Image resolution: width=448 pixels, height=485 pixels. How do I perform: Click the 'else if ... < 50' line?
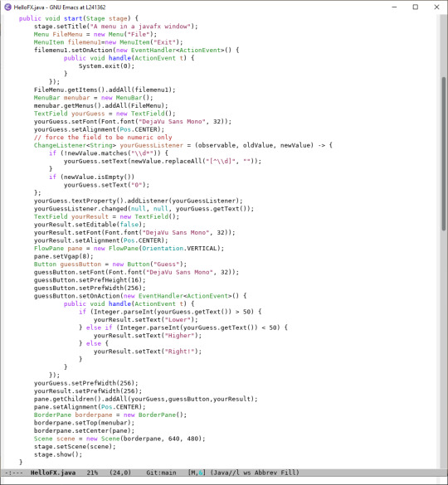pos(183,327)
